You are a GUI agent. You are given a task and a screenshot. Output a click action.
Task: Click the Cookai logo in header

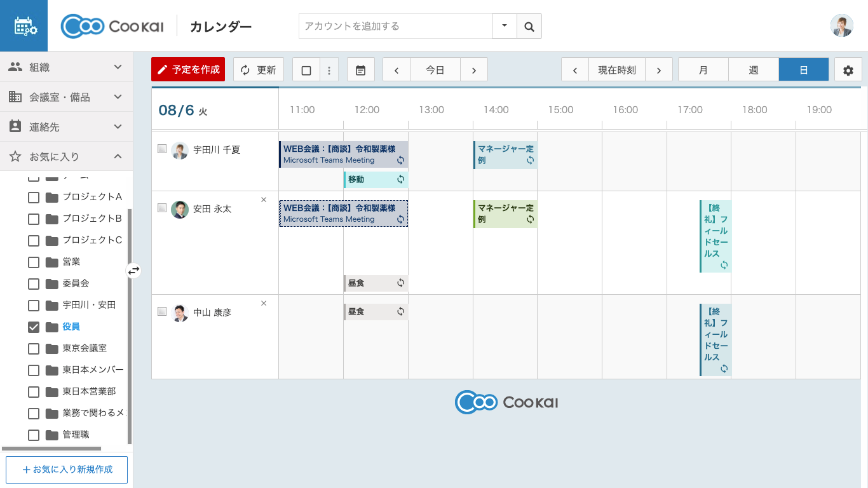click(x=112, y=26)
